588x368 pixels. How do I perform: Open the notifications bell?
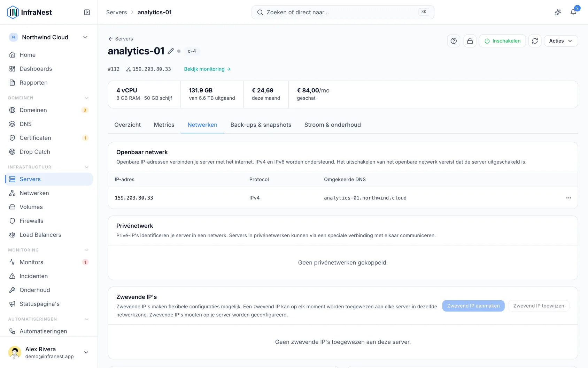[x=573, y=12]
